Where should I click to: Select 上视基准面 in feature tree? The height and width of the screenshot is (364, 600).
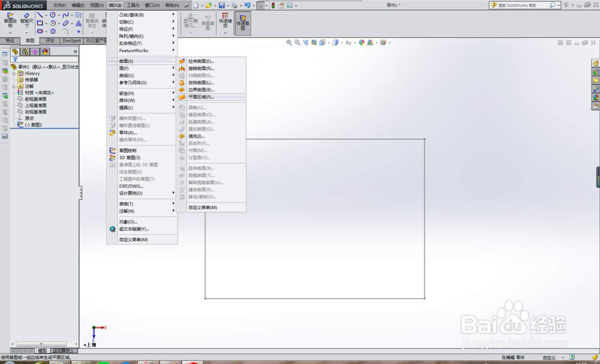click(x=35, y=106)
